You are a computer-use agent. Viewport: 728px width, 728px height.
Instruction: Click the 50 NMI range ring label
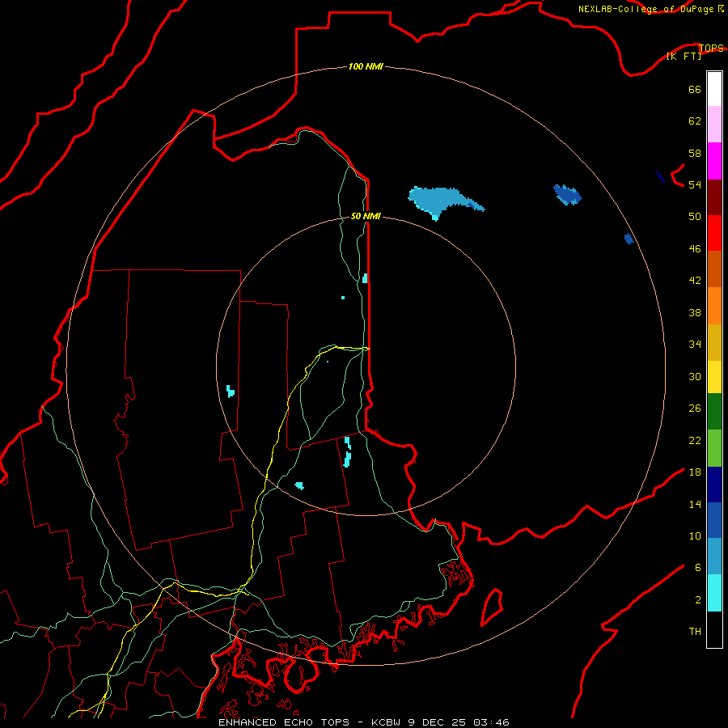coord(366,216)
